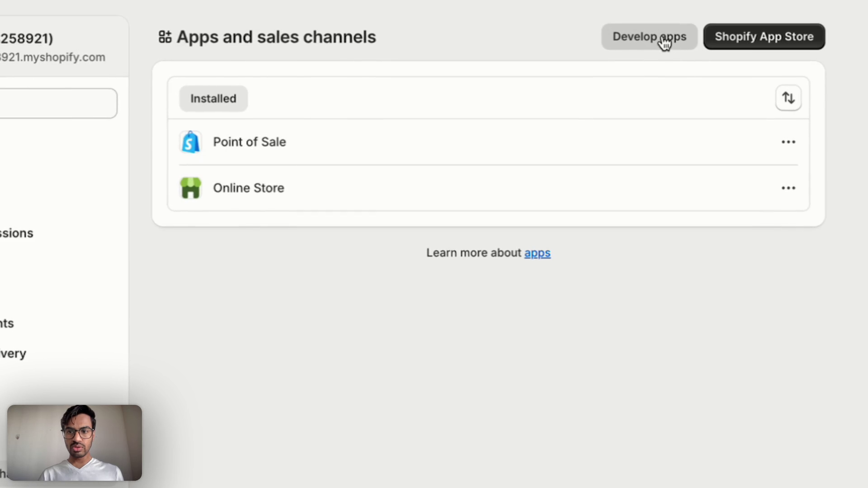Open the Point of Sale app name

pos(249,142)
